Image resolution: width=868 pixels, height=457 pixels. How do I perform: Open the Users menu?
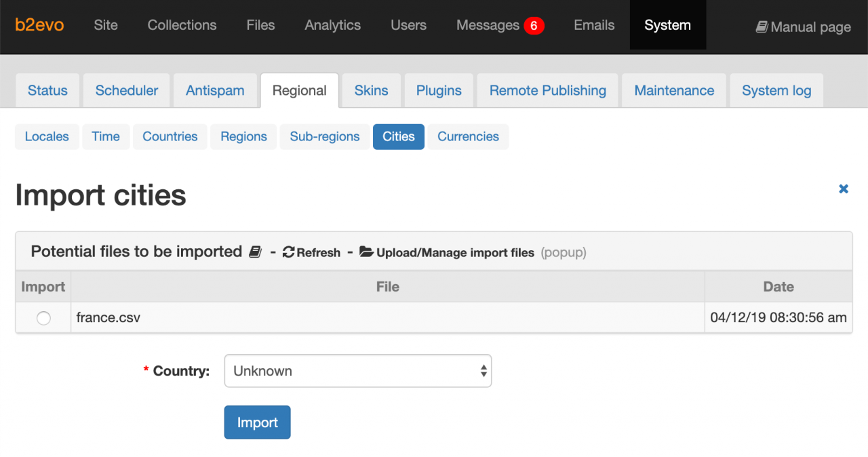409,25
